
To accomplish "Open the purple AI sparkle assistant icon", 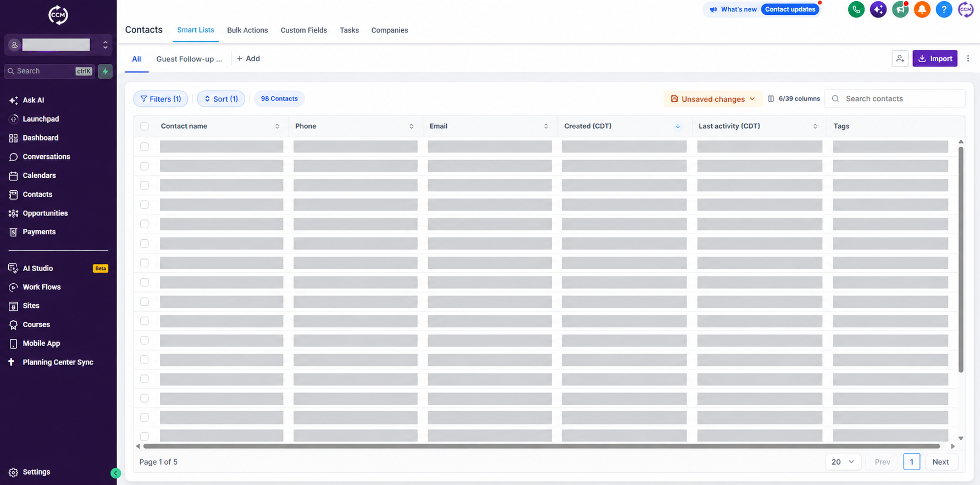I will [x=878, y=9].
